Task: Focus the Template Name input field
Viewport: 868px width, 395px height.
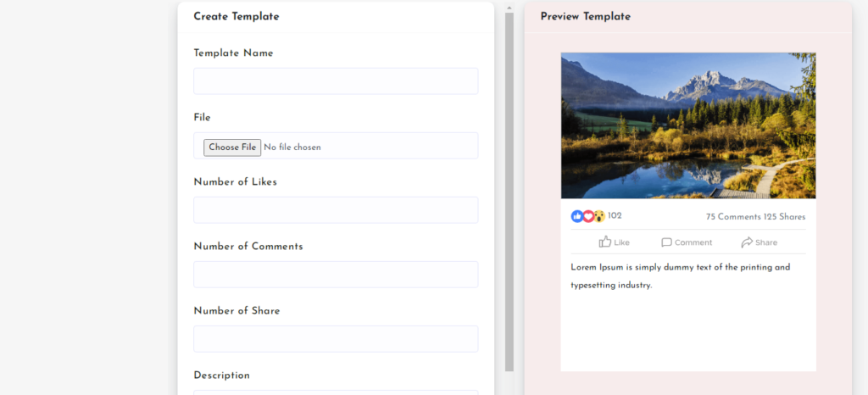Action: [x=336, y=81]
